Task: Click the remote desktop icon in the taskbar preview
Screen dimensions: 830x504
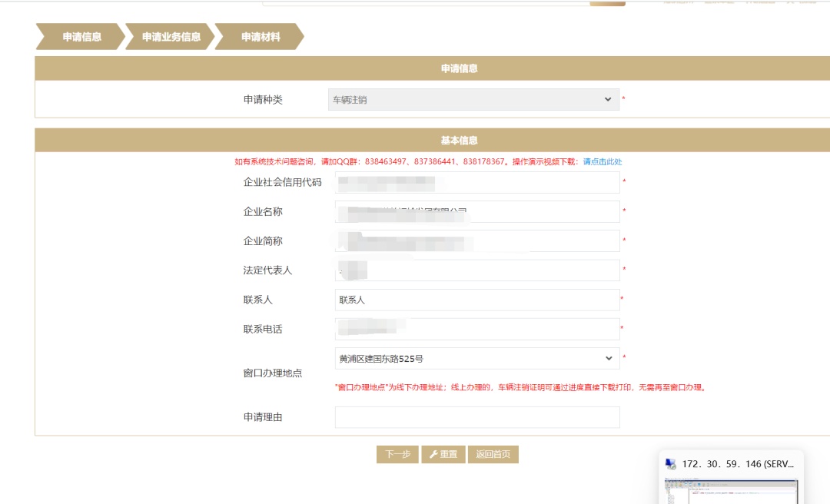Action: click(x=671, y=464)
